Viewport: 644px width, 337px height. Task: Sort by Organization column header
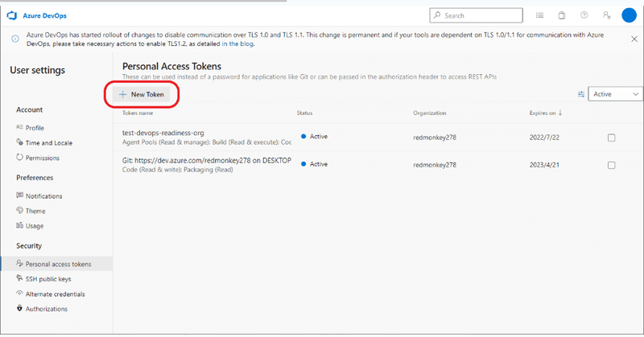tap(429, 113)
